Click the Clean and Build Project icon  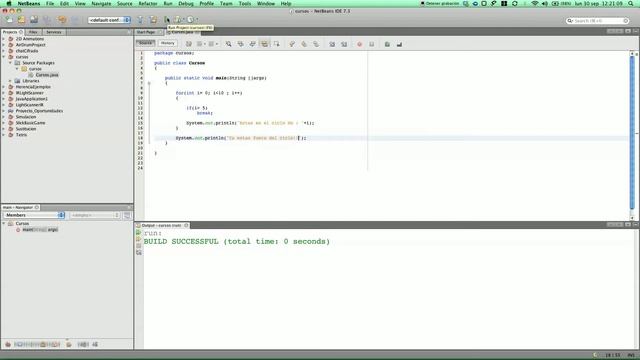coord(153,20)
